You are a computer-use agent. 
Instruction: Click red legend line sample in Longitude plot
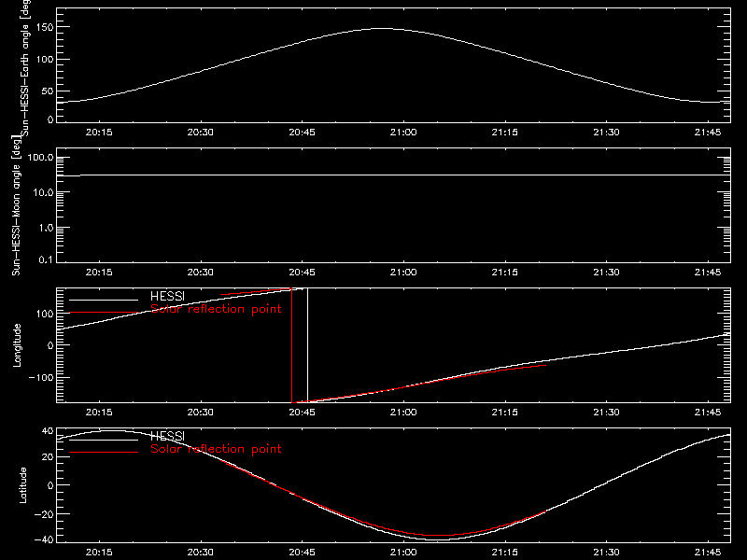pyautogui.click(x=104, y=313)
